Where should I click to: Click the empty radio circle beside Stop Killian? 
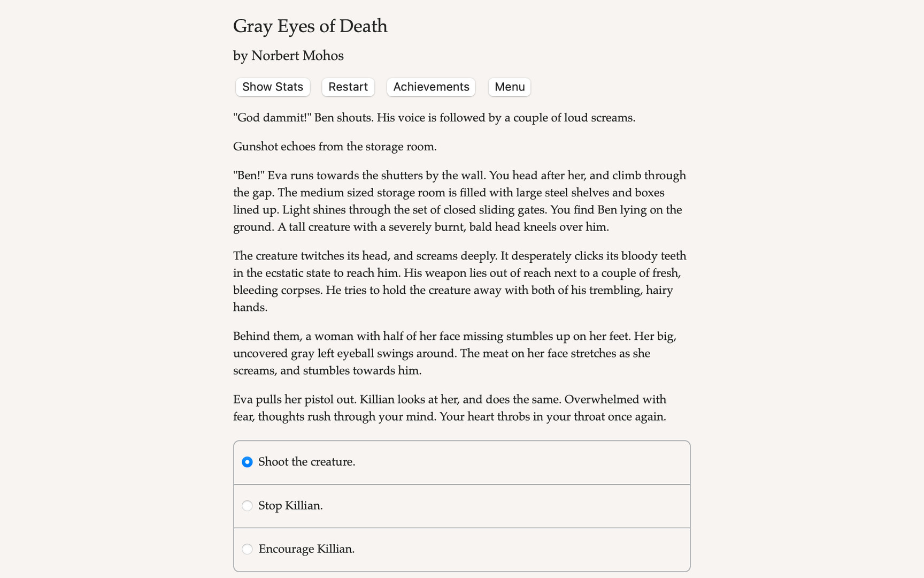(x=247, y=505)
